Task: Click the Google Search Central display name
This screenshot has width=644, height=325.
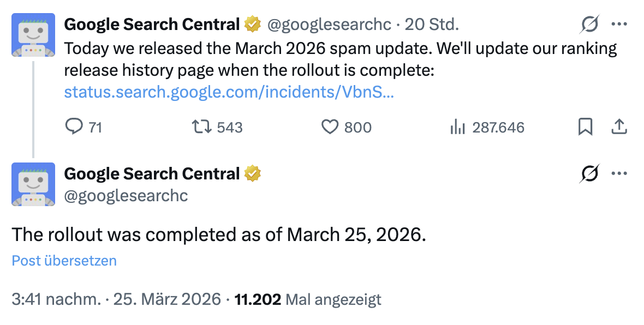Action: (x=151, y=24)
